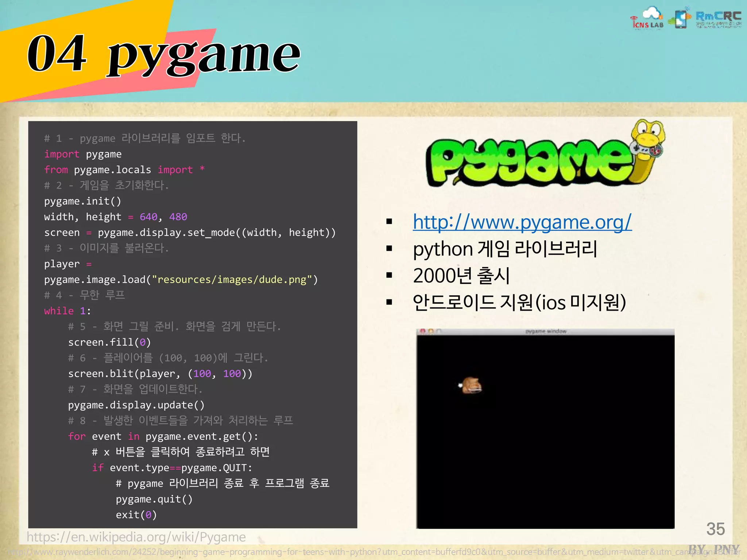Click the 'python 게임 라이브러리' bullet
The height and width of the screenshot is (560, 747).
click(x=505, y=249)
